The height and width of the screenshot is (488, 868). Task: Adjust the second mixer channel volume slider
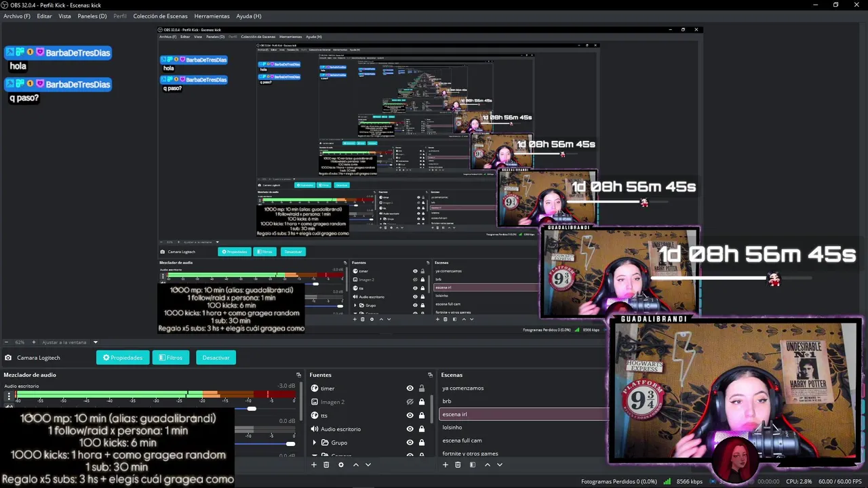290,444
